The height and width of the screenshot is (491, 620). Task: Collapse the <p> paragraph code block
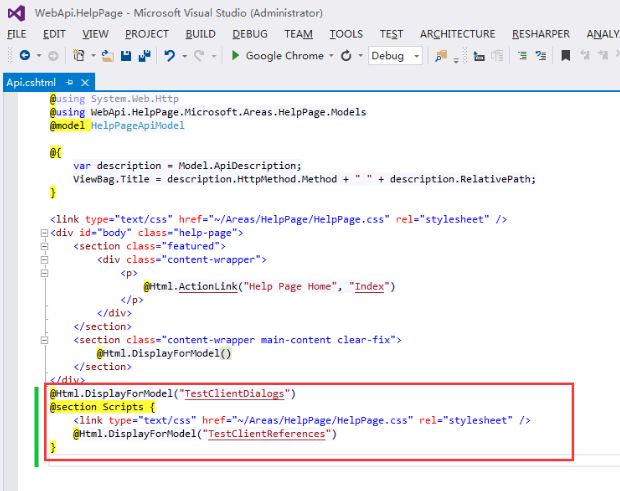tap(44, 273)
